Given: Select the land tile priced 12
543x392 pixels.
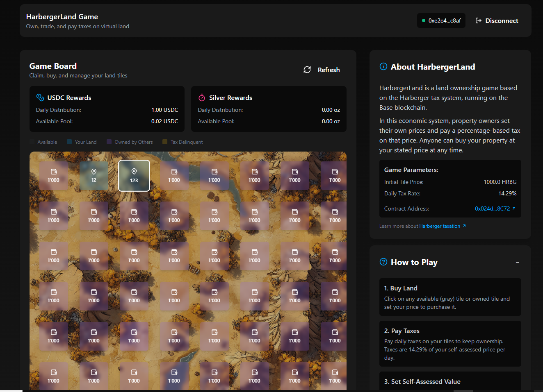Looking at the screenshot, I should (x=94, y=176).
